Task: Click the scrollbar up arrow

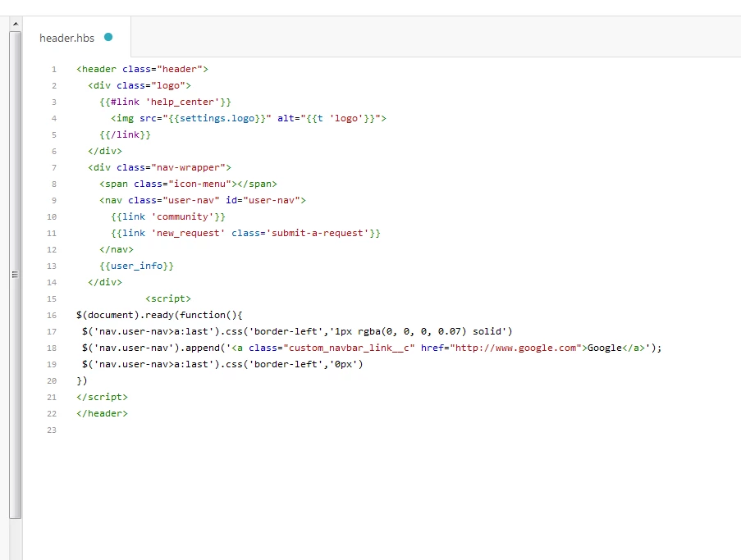Action: (x=16, y=24)
